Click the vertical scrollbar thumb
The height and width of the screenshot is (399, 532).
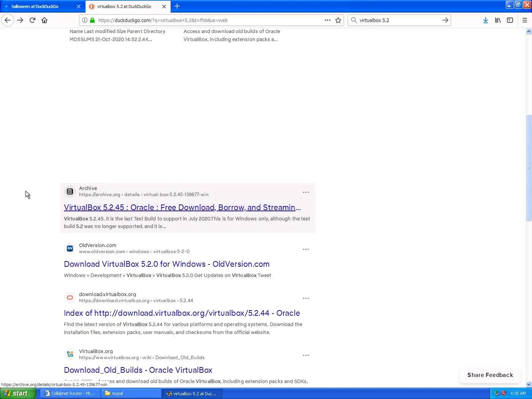529,168
